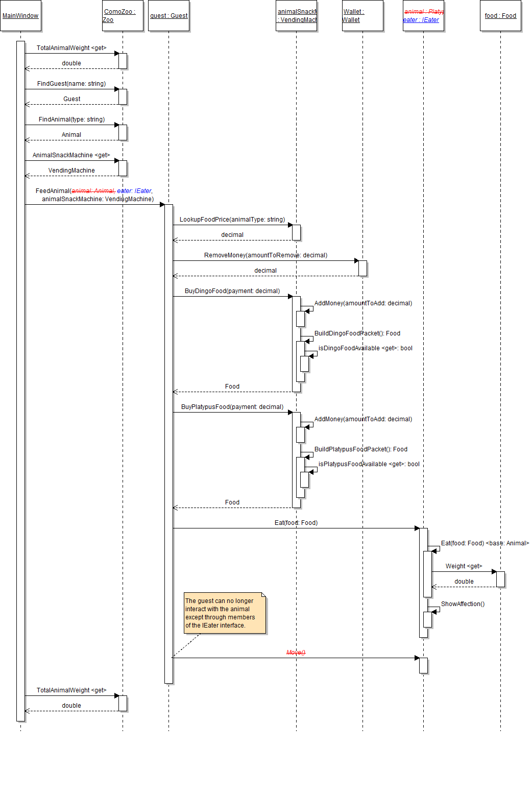This screenshot has height=795, width=532.
Task: Select the LookupFoodPrice(animalType: string) message
Action: [232, 220]
